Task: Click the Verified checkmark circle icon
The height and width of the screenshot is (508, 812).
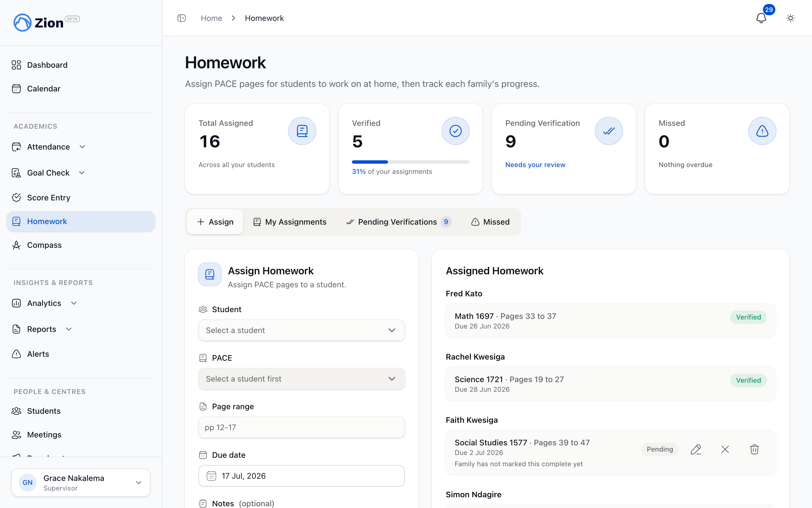Action: (x=455, y=131)
